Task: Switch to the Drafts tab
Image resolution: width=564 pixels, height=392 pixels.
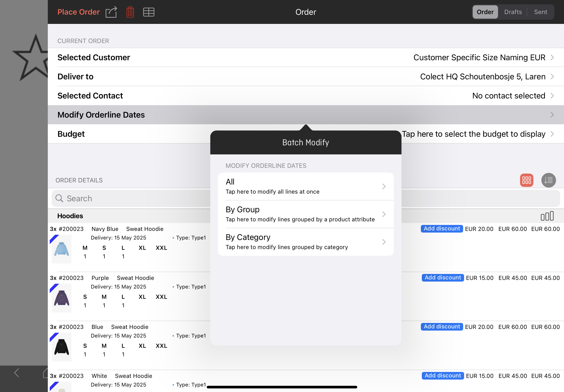Action: [x=513, y=12]
